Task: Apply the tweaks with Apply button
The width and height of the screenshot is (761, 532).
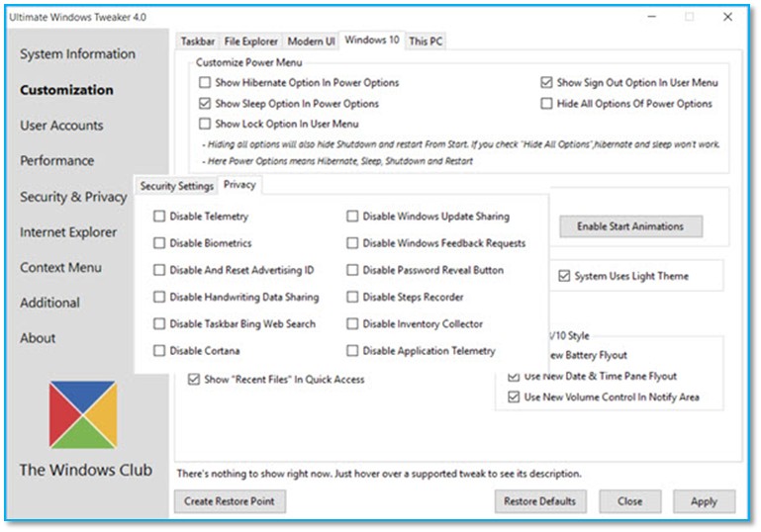Action: pos(704,501)
